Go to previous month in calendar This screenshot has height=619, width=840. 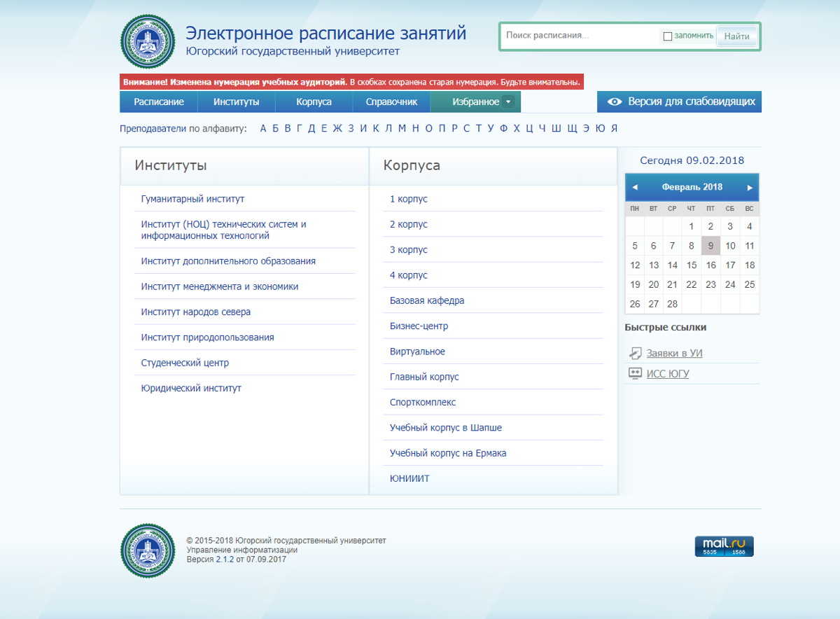tap(635, 188)
